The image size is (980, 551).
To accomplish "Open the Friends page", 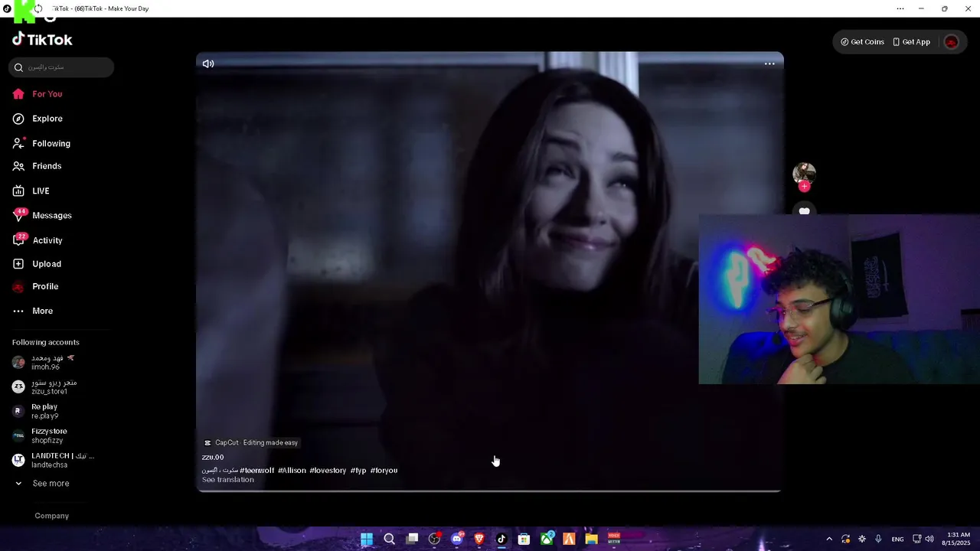I will coord(36,166).
